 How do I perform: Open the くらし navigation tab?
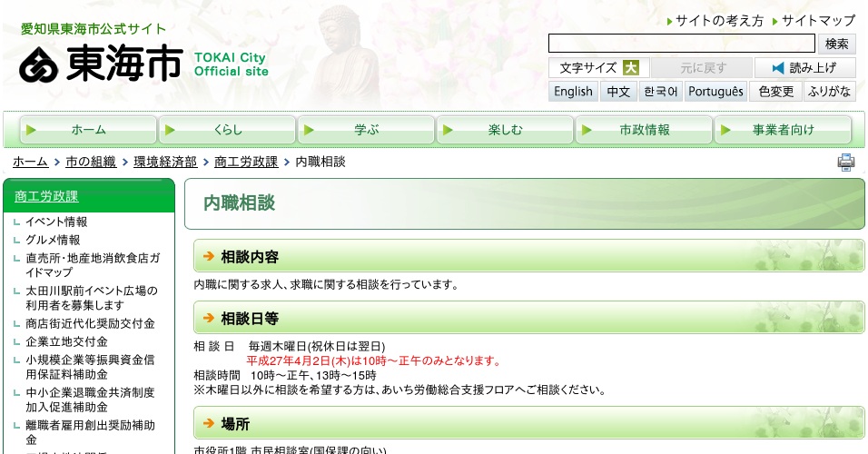pos(227,130)
